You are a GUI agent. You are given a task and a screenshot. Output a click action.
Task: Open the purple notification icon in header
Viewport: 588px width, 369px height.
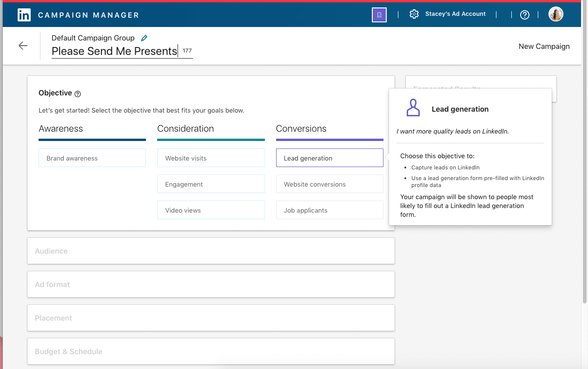point(379,15)
